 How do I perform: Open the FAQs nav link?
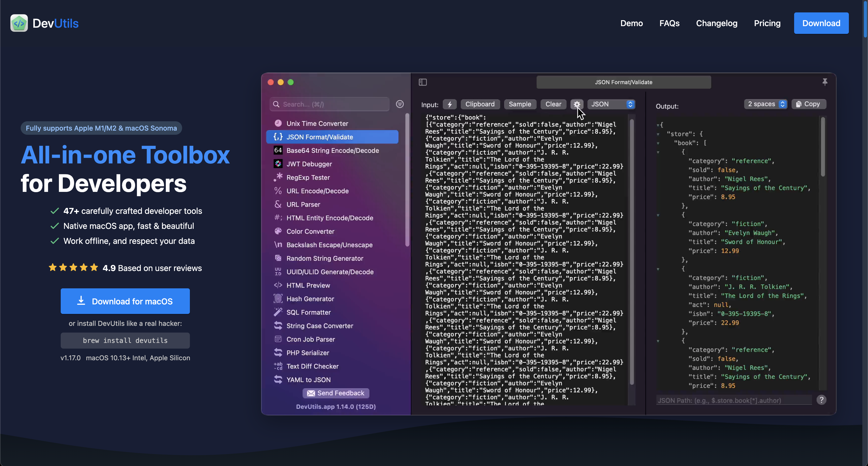pyautogui.click(x=669, y=23)
